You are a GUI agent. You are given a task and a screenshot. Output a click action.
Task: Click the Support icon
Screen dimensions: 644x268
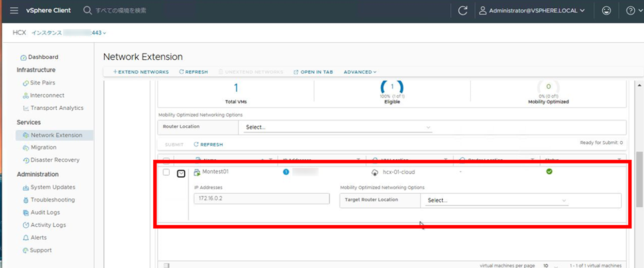pyautogui.click(x=26, y=251)
